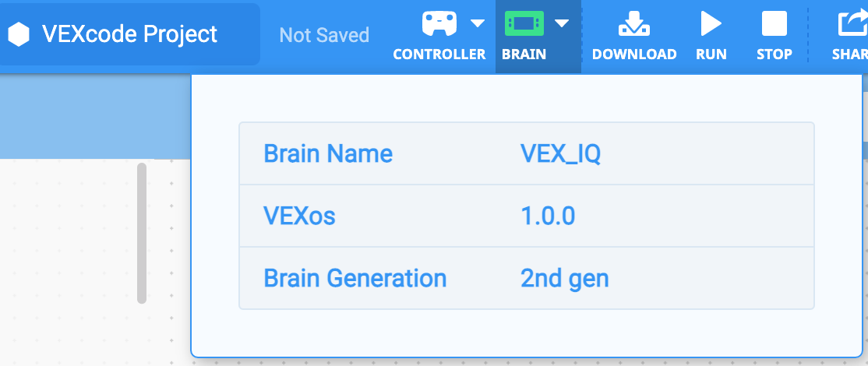Click the green Brain icon
This screenshot has height=366, width=868.
(x=524, y=24)
